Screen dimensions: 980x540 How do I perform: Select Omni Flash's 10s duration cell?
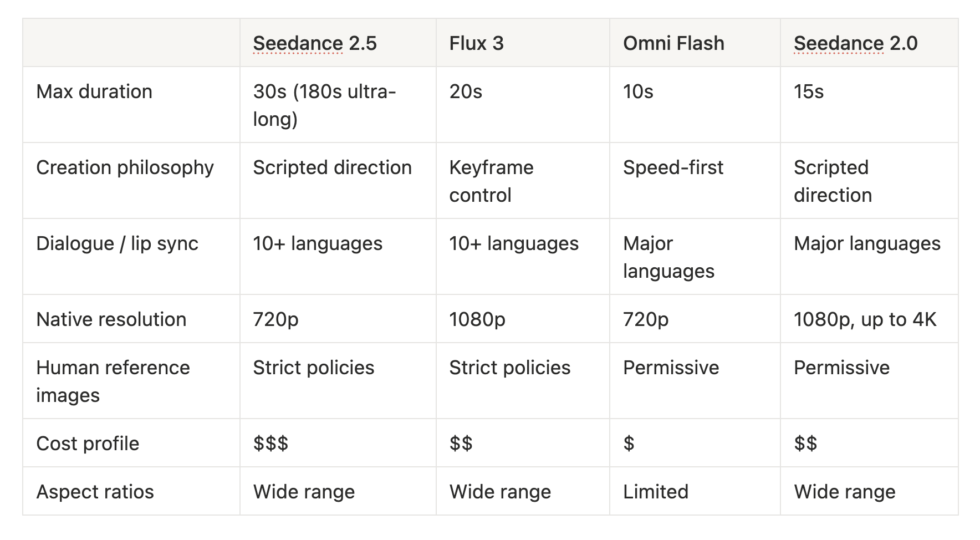coord(695,105)
